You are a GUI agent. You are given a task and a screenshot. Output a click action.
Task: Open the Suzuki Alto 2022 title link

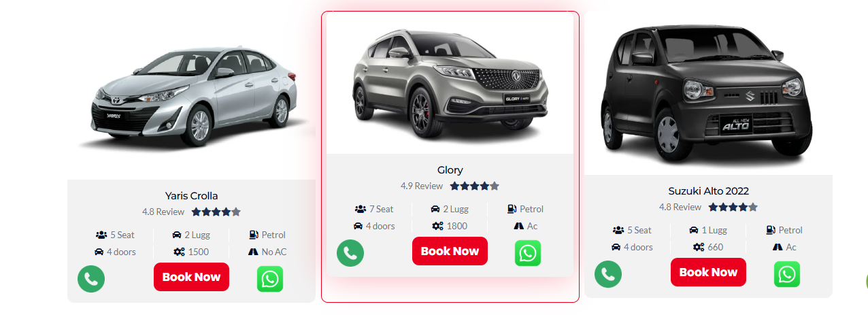pos(708,191)
